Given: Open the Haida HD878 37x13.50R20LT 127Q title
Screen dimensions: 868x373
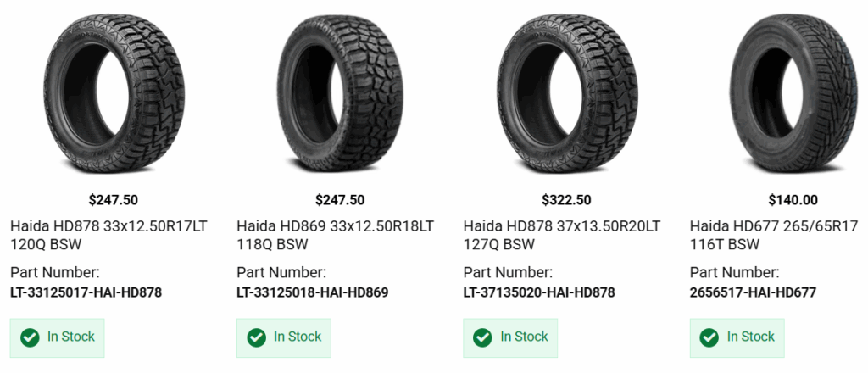Looking at the screenshot, I should point(562,236).
